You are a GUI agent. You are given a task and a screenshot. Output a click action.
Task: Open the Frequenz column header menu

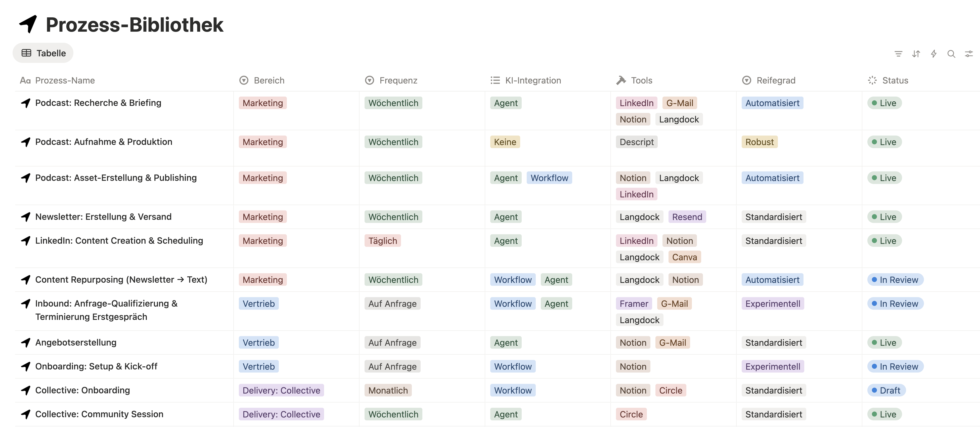[x=398, y=80]
